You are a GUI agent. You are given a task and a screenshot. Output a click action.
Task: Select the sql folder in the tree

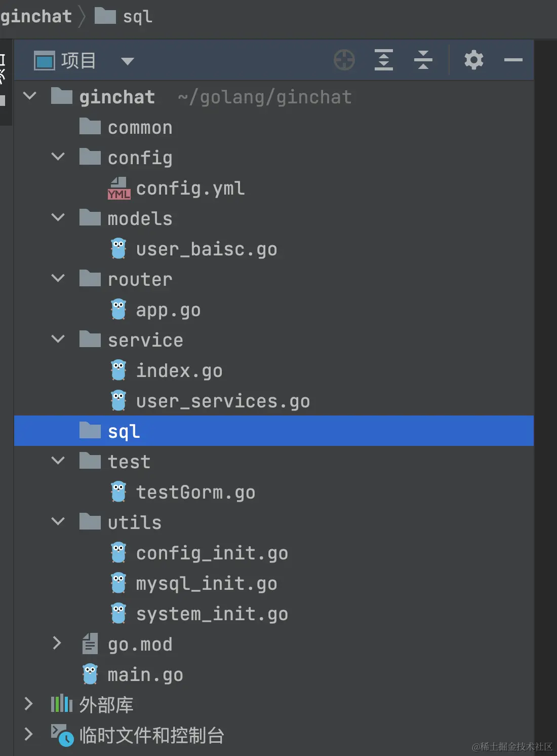[x=124, y=431]
